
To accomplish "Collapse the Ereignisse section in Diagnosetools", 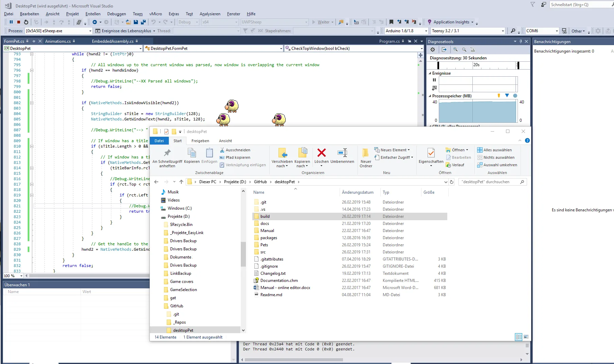I will [430, 73].
